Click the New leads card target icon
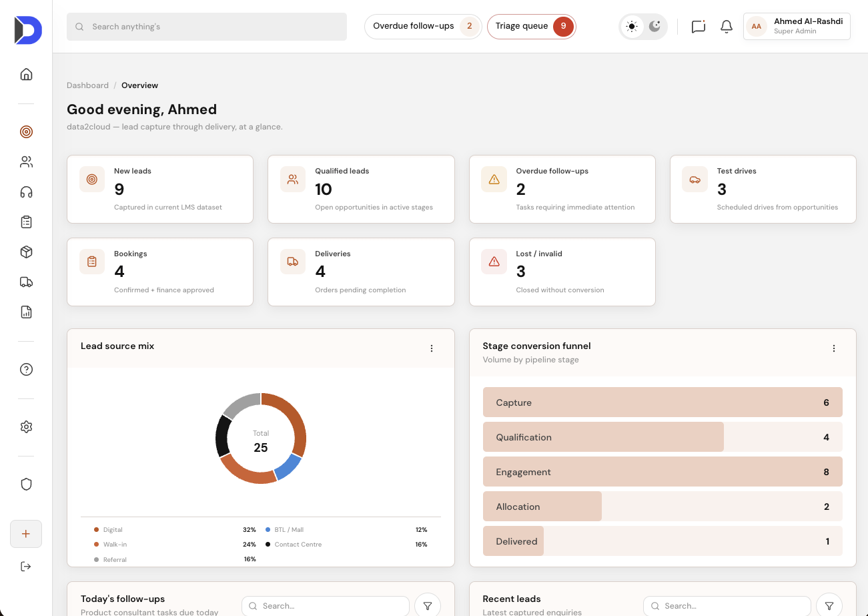 click(92, 180)
